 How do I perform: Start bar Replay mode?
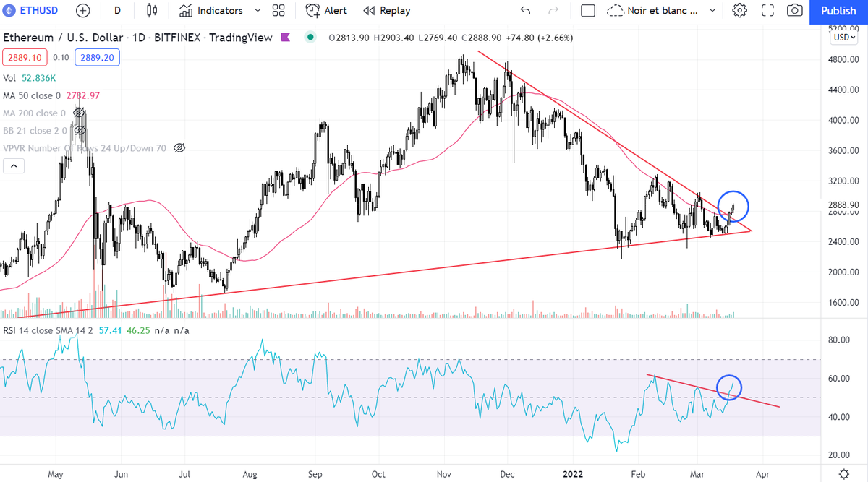point(387,11)
